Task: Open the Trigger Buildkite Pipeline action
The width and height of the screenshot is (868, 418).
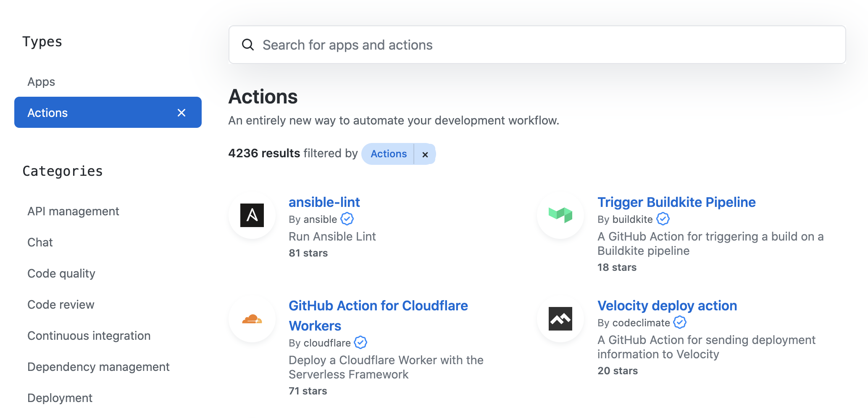Action: [x=676, y=202]
